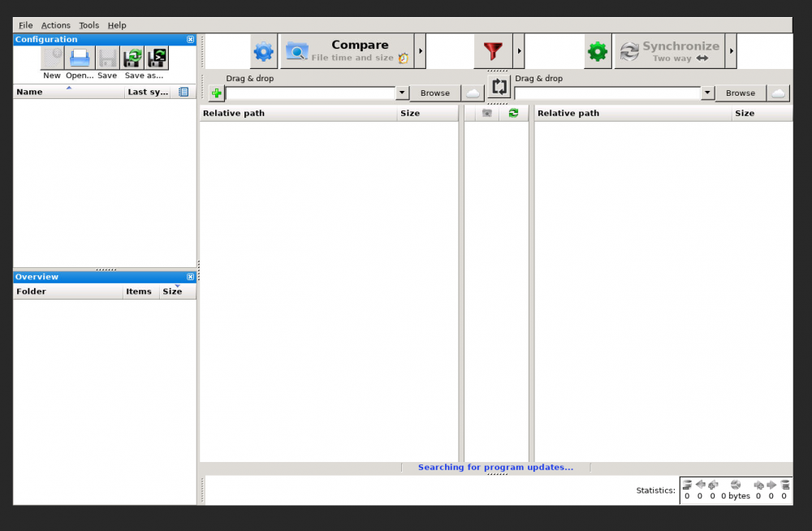This screenshot has height=531, width=812.
Task: Expand the filter options arrow
Action: point(519,51)
